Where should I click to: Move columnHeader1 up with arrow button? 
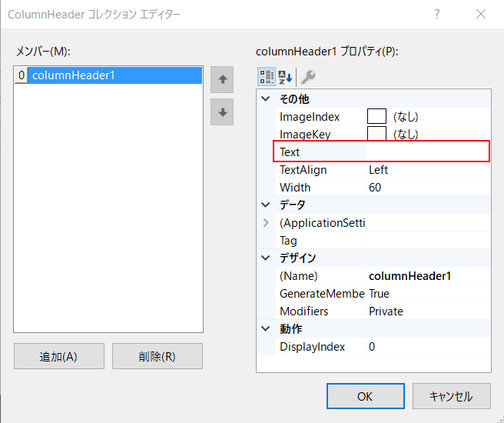222,80
